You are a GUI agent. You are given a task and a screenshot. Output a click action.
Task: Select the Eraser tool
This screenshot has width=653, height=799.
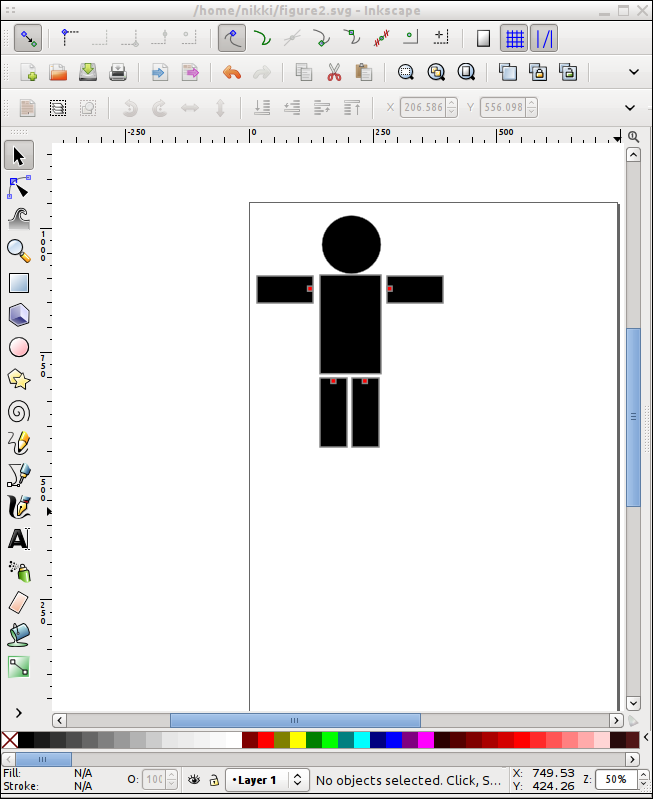point(19,603)
